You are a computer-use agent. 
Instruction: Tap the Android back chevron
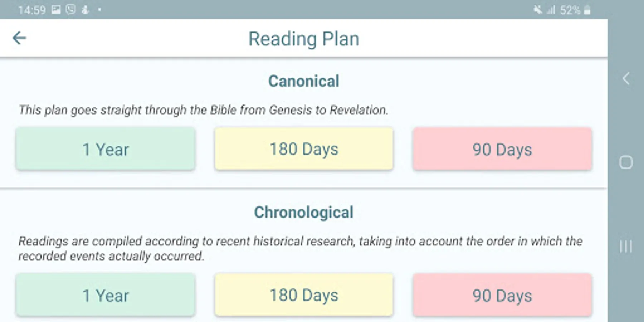click(626, 79)
